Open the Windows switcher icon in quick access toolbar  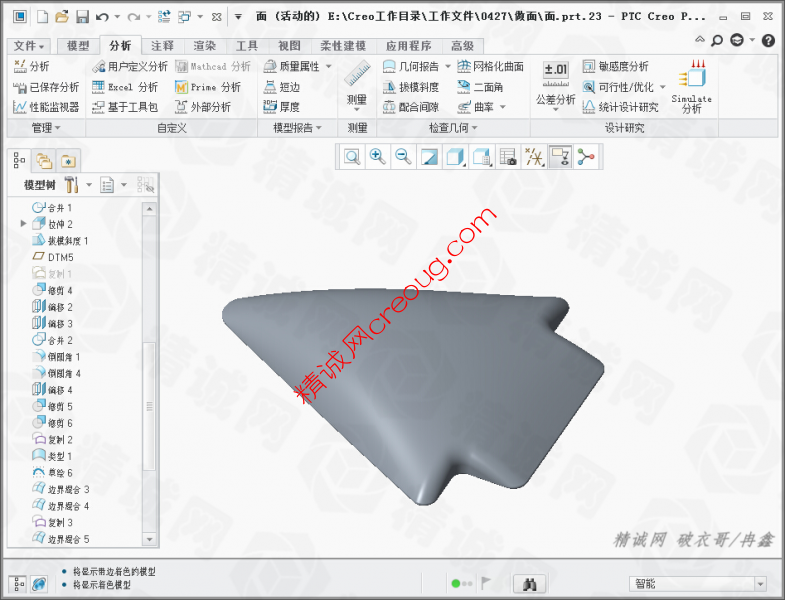[x=184, y=17]
